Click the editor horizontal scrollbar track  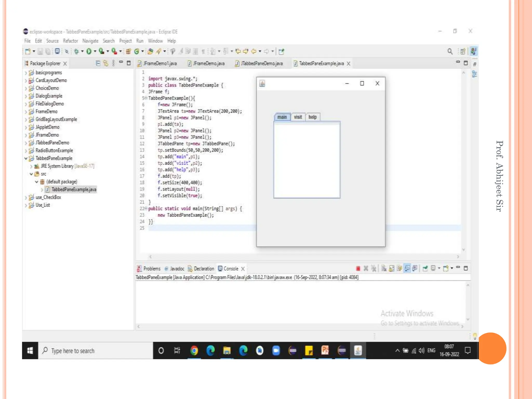tap(304, 257)
